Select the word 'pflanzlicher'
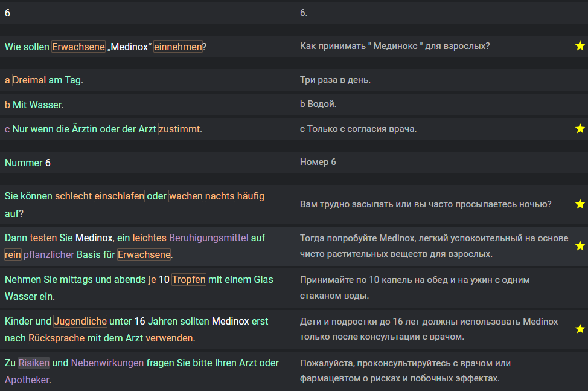 pyautogui.click(x=49, y=254)
